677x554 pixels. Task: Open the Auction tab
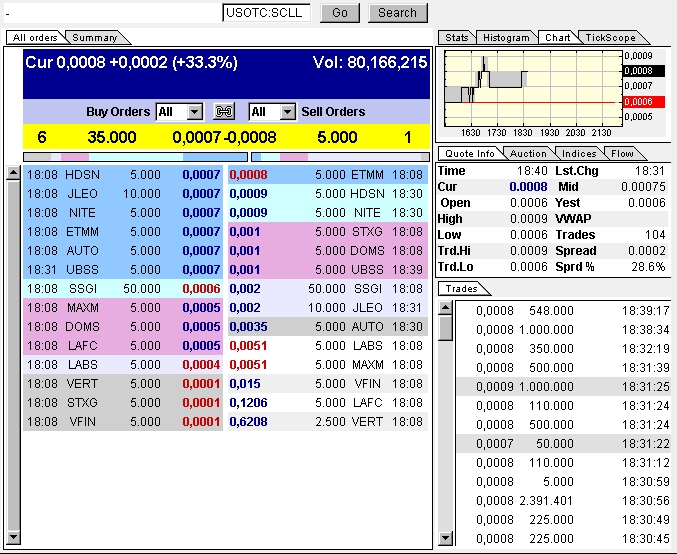[528, 153]
